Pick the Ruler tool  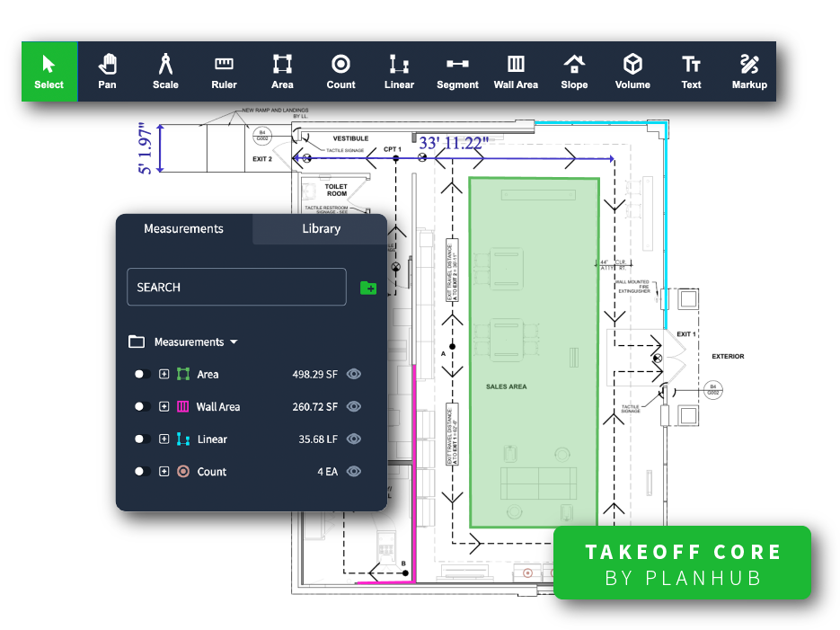coord(224,71)
